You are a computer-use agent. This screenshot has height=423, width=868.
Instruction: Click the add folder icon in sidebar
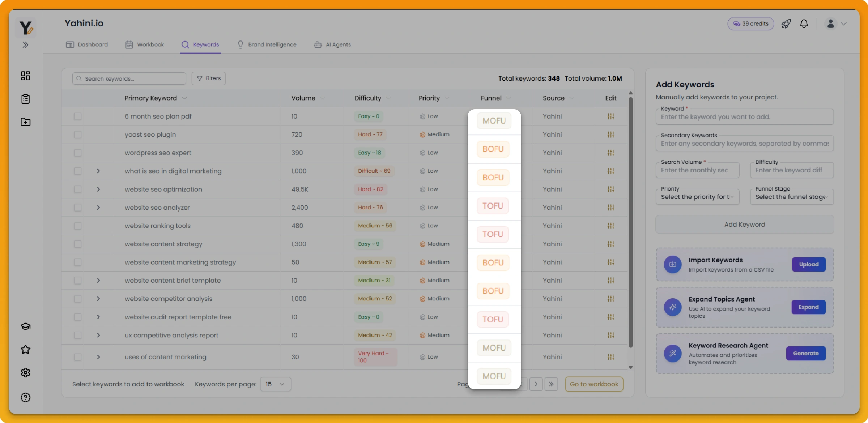click(25, 122)
